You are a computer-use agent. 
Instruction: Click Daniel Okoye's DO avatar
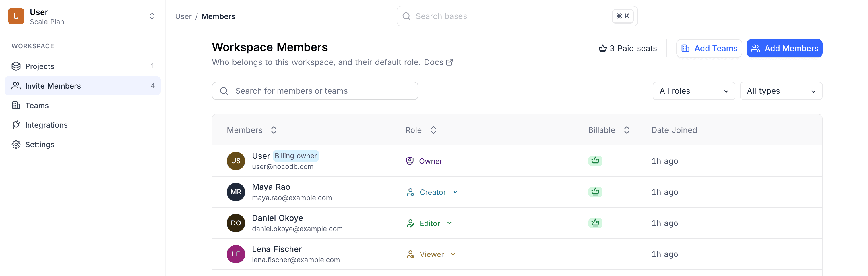[x=236, y=223]
